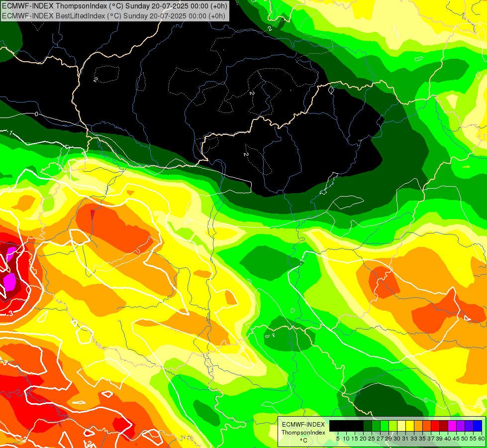The image size is (487, 448).
Task: Click the BestLiftedIndex title line at top
Action: pos(113,15)
